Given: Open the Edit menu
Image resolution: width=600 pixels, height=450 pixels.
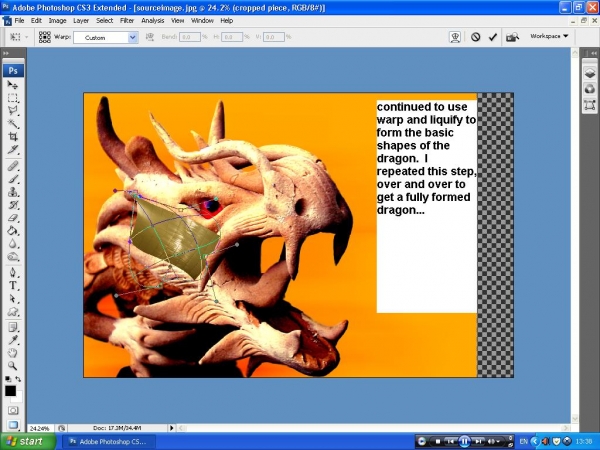Looking at the screenshot, I should coord(36,21).
